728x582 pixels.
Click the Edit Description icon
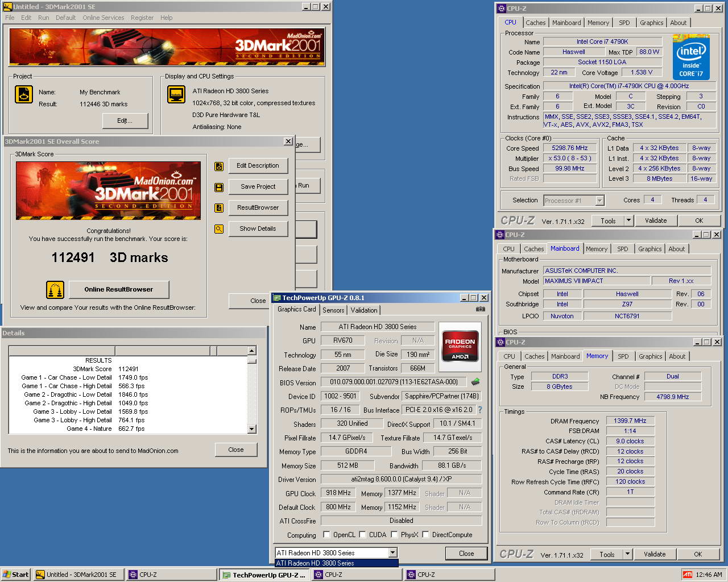pyautogui.click(x=219, y=167)
